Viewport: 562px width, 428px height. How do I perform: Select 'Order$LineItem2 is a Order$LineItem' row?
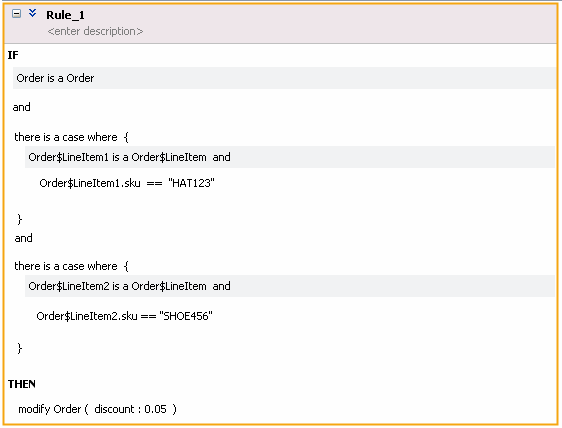[x=290, y=286]
